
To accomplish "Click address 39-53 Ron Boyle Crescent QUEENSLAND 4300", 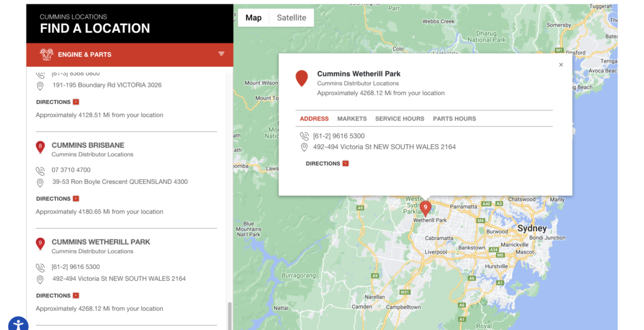I will [x=120, y=181].
